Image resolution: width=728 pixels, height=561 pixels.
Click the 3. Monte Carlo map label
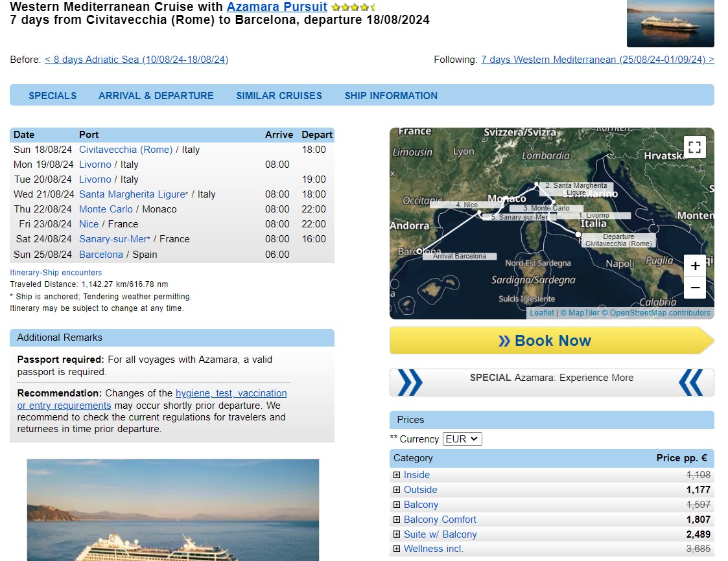pos(546,208)
